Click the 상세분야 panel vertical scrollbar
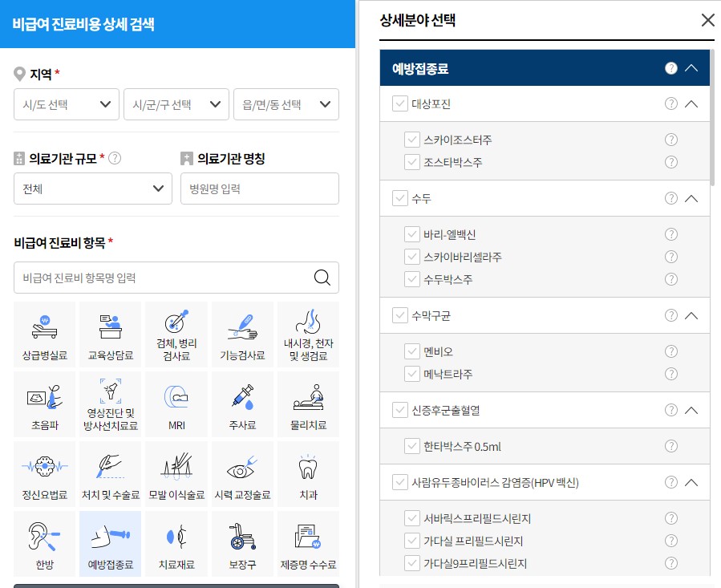This screenshot has height=588, width=721. click(713, 117)
